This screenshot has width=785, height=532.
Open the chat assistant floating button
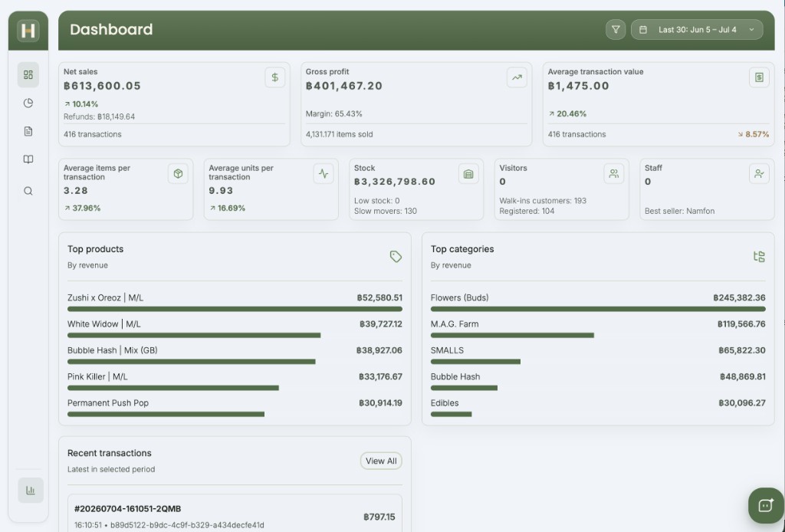(766, 505)
